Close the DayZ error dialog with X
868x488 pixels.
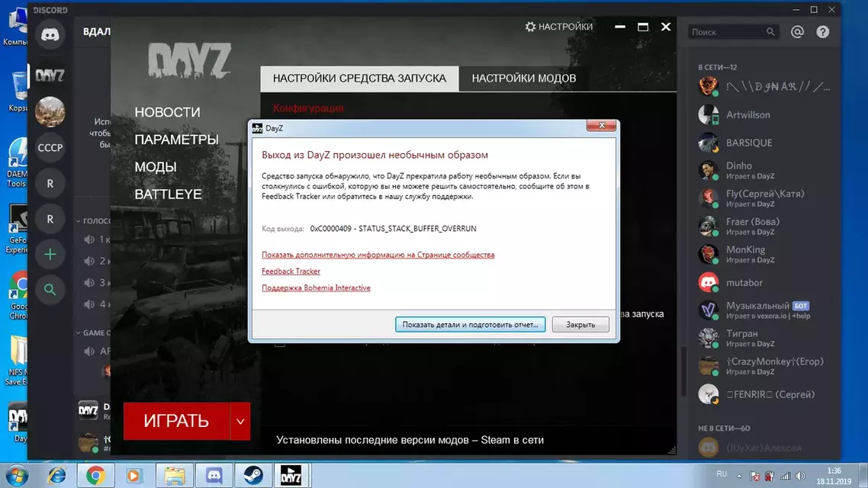click(x=601, y=126)
